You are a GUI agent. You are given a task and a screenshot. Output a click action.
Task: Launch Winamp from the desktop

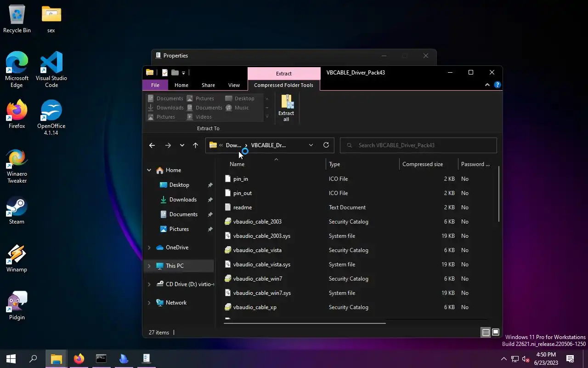tap(17, 259)
